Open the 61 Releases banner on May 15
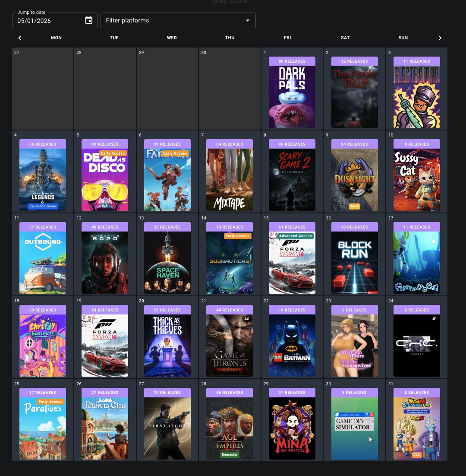Image resolution: width=466 pixels, height=476 pixels. (x=292, y=227)
